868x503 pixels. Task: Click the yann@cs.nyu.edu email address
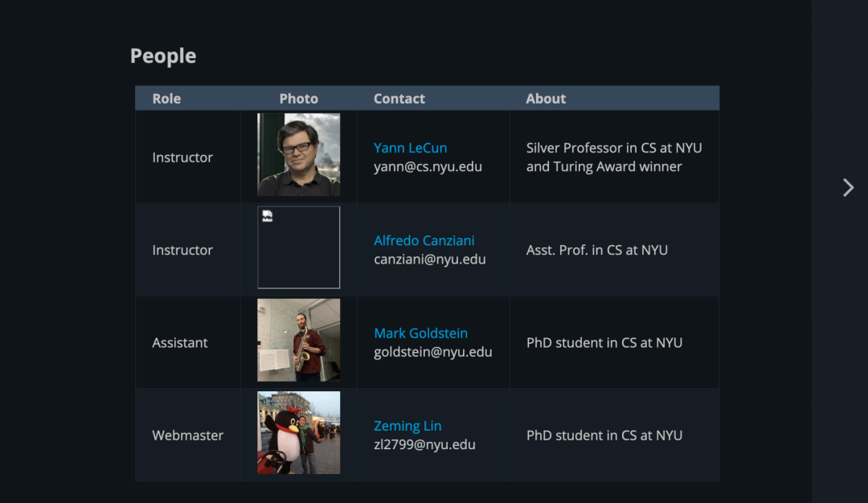coord(428,167)
